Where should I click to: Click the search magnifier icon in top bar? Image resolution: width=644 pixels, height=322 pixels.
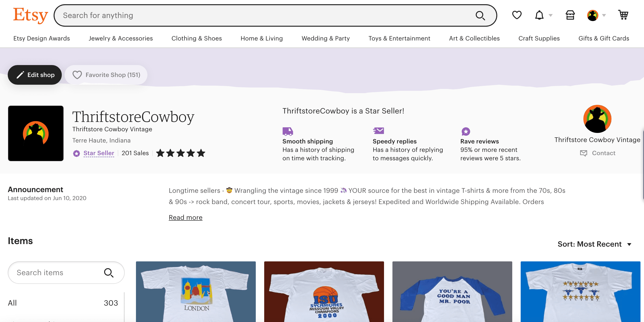tap(480, 15)
